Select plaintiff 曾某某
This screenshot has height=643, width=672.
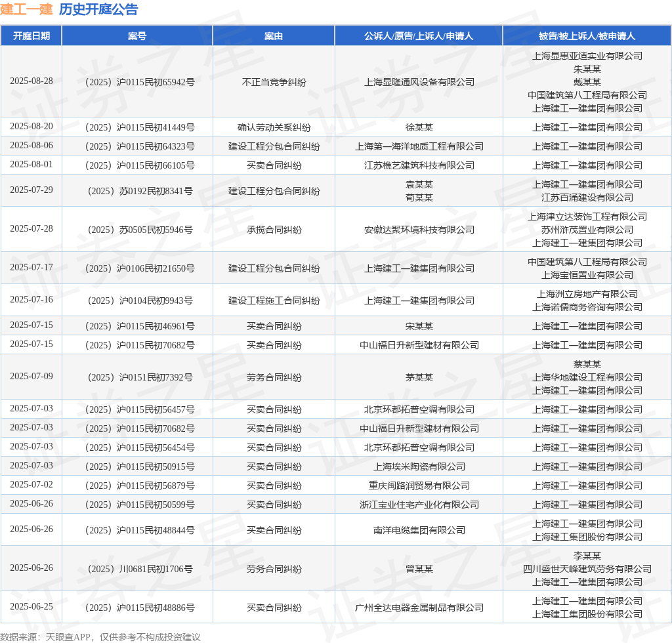pos(419,568)
